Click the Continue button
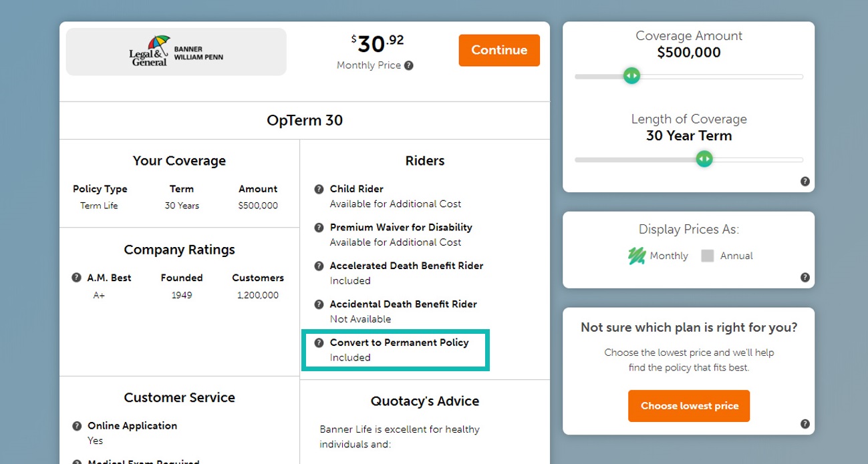The image size is (868, 464). point(499,50)
